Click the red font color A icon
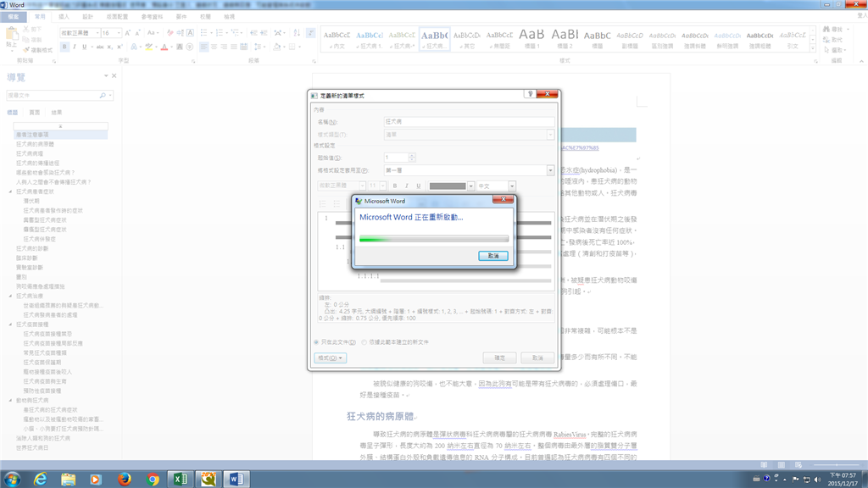 pyautogui.click(x=164, y=47)
